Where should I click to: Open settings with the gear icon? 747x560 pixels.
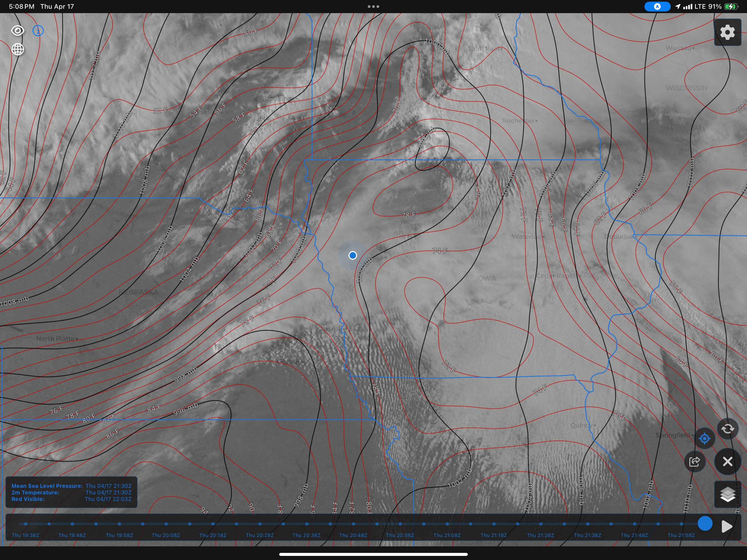click(727, 33)
